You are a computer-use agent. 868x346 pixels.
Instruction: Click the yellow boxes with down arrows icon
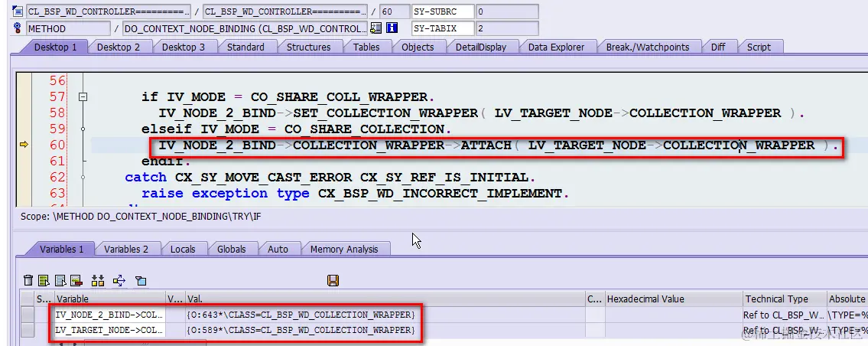(x=98, y=281)
